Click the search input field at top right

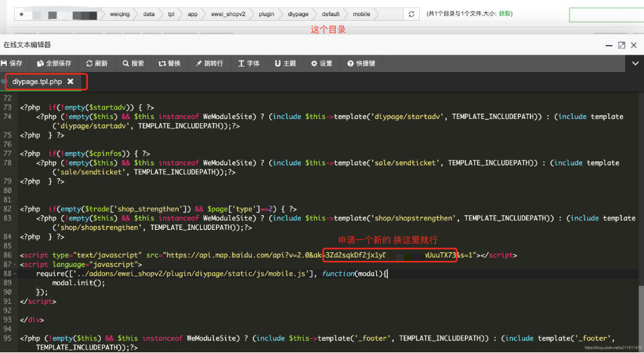(606, 14)
